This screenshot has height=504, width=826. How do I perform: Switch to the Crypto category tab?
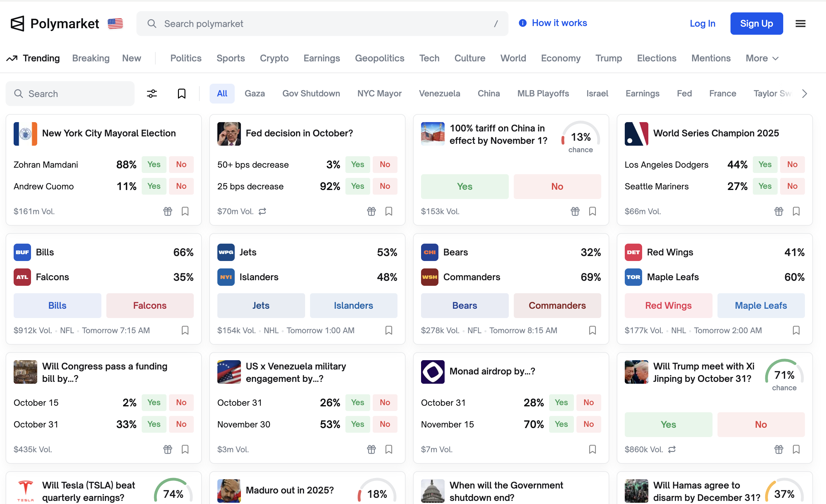274,58
